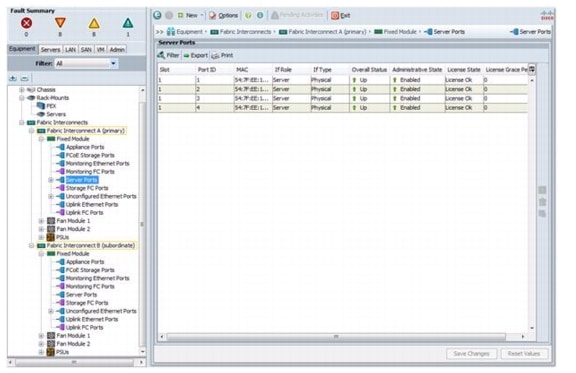Select Appliance Ports under Fabric Interconnect A
The height and width of the screenshot is (373, 576).
pos(81,147)
